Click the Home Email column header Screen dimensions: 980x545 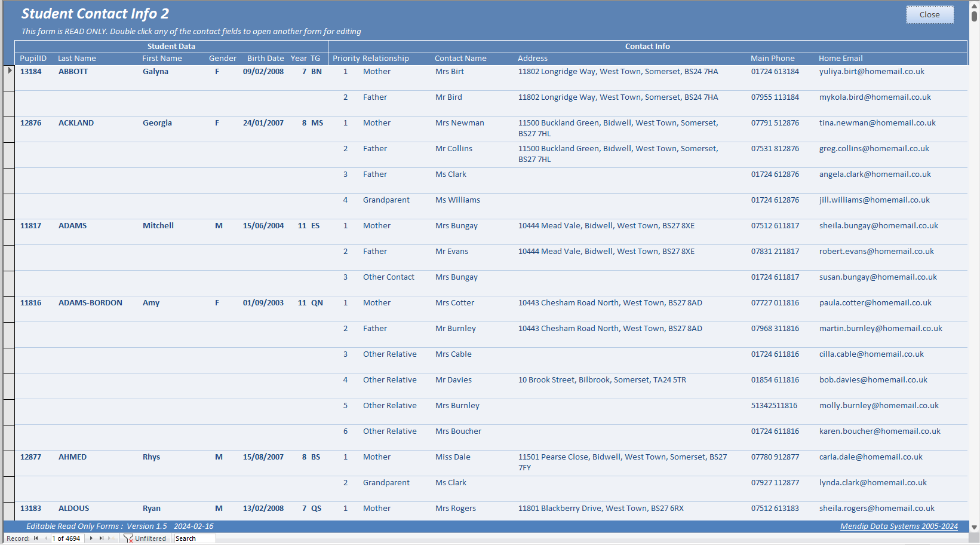click(841, 59)
